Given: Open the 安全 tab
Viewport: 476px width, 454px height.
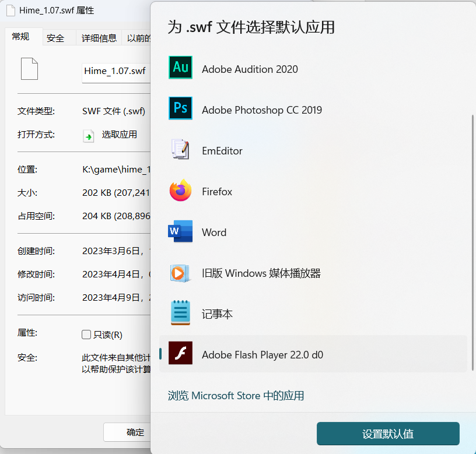Looking at the screenshot, I should click(x=55, y=38).
